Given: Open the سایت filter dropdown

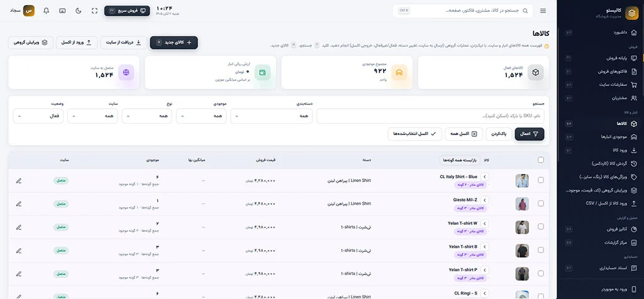Looking at the screenshot, I should coord(92,116).
